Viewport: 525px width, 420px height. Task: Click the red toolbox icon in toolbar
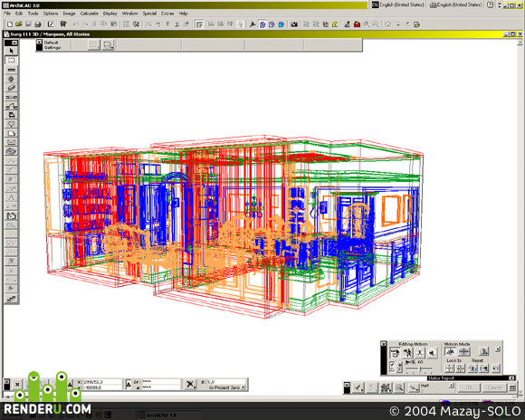357,24
